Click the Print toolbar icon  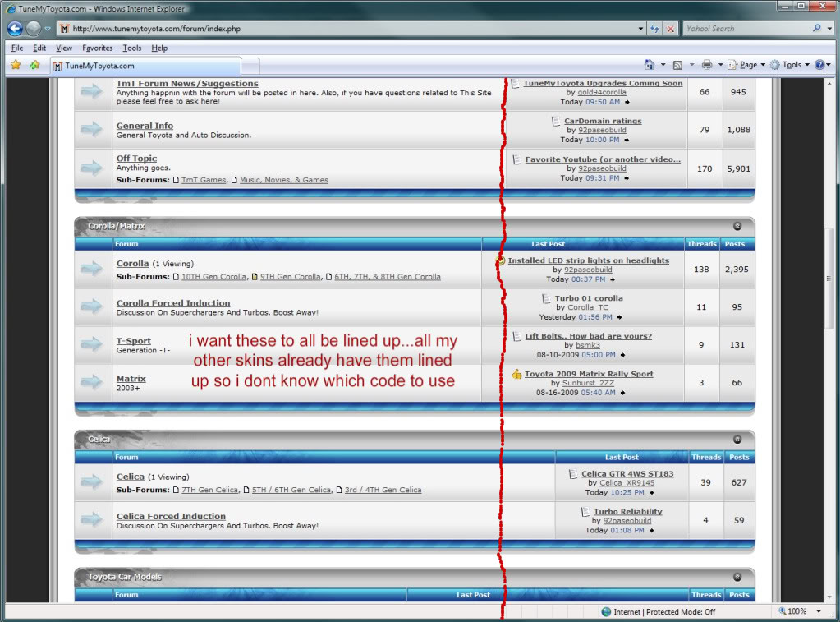(x=707, y=65)
